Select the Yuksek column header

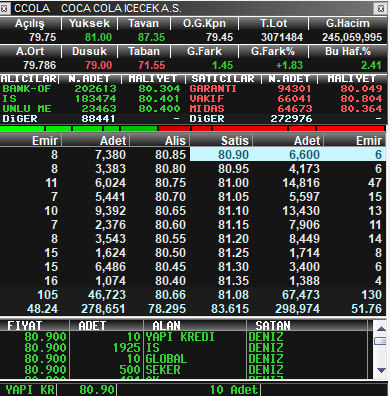point(89,23)
